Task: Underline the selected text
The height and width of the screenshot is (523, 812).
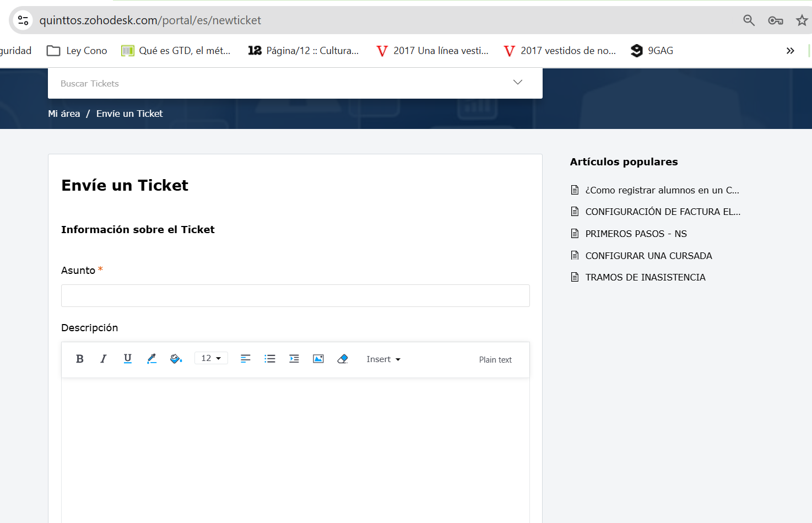Action: (x=128, y=359)
